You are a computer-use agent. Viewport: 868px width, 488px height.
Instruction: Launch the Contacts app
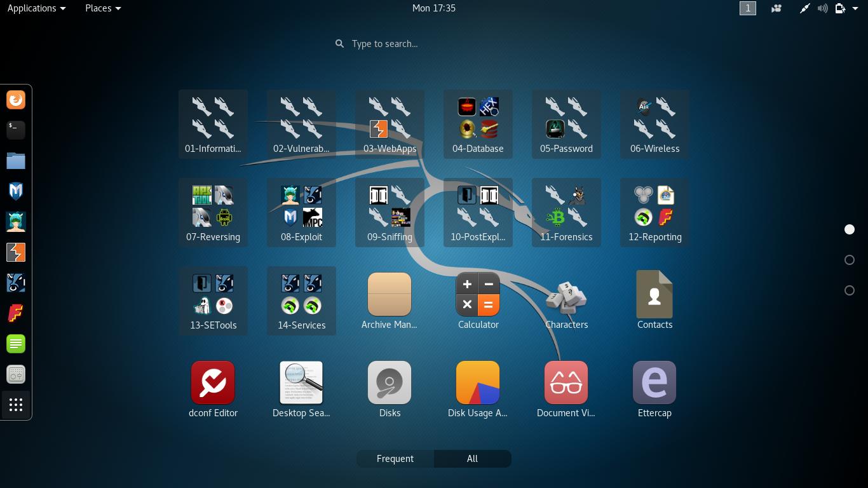pyautogui.click(x=654, y=301)
